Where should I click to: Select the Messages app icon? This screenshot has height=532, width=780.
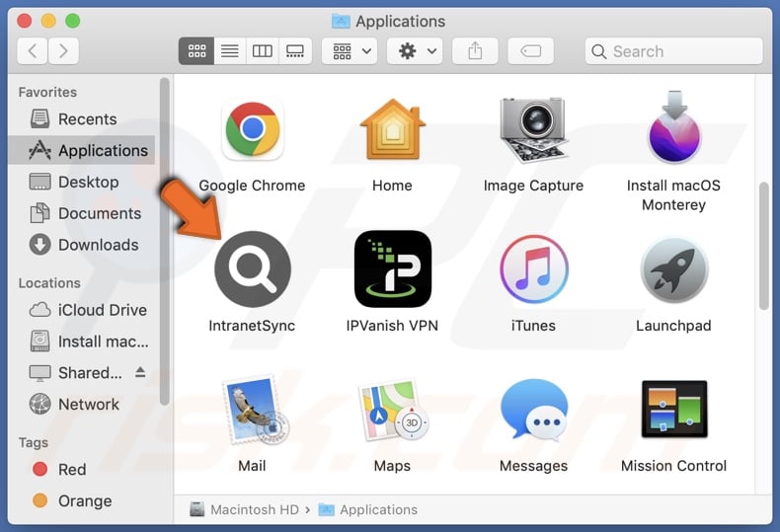(x=534, y=410)
